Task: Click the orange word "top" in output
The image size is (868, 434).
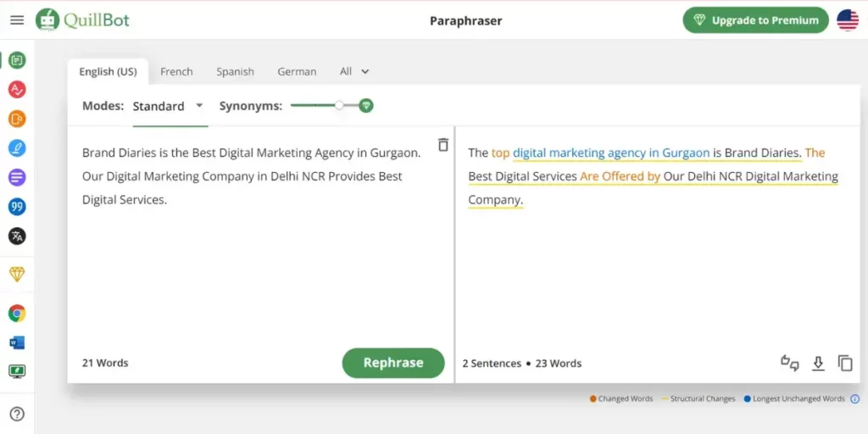Action: 500,153
